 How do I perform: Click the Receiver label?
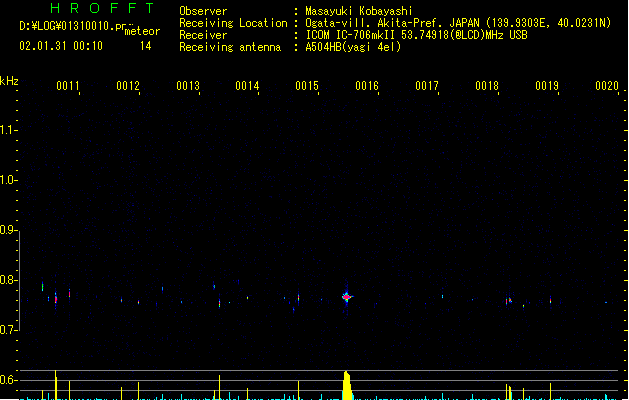203,35
